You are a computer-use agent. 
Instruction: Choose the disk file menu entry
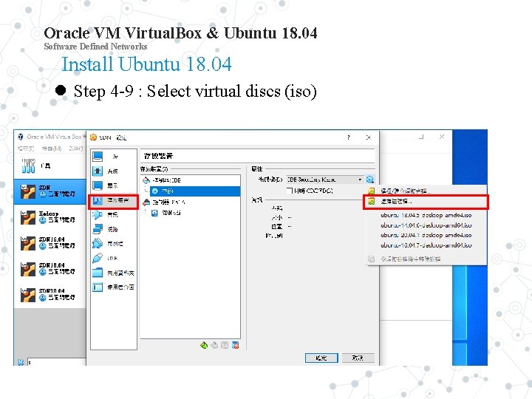pyautogui.click(x=426, y=202)
